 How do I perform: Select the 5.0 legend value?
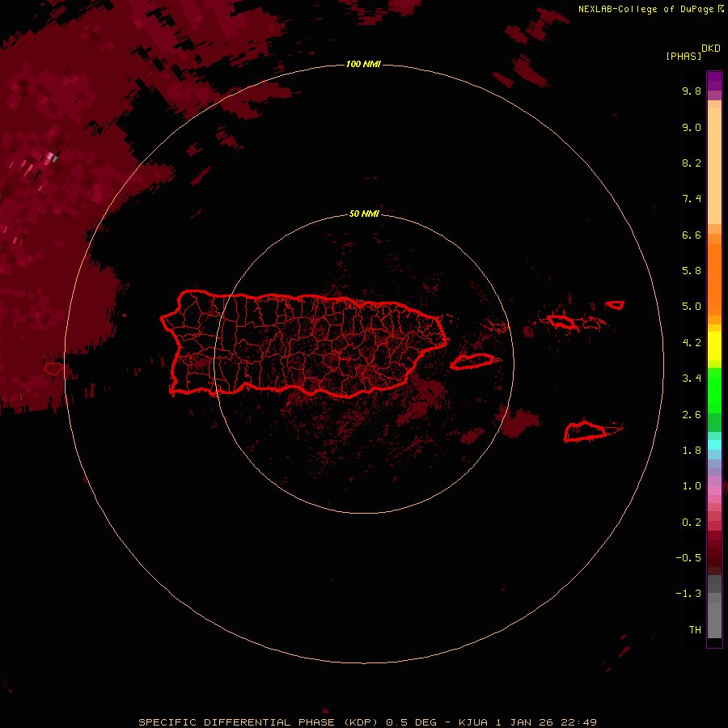(x=692, y=307)
